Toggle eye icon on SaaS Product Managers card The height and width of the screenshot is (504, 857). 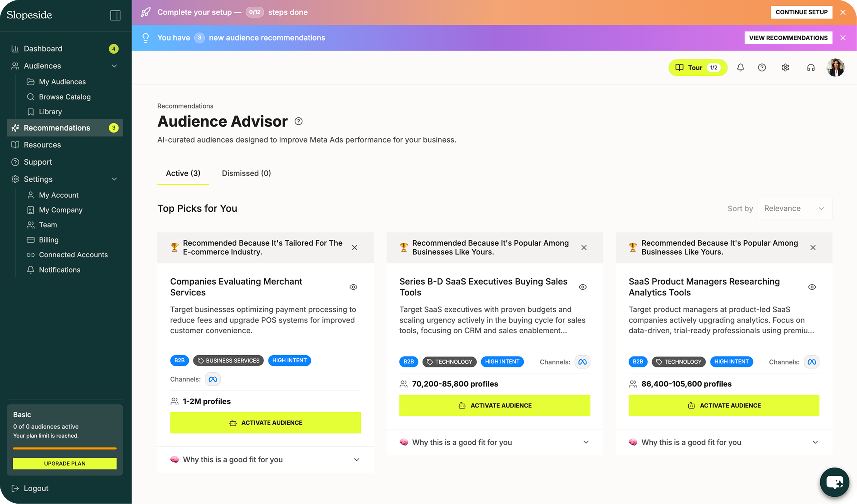[812, 287]
